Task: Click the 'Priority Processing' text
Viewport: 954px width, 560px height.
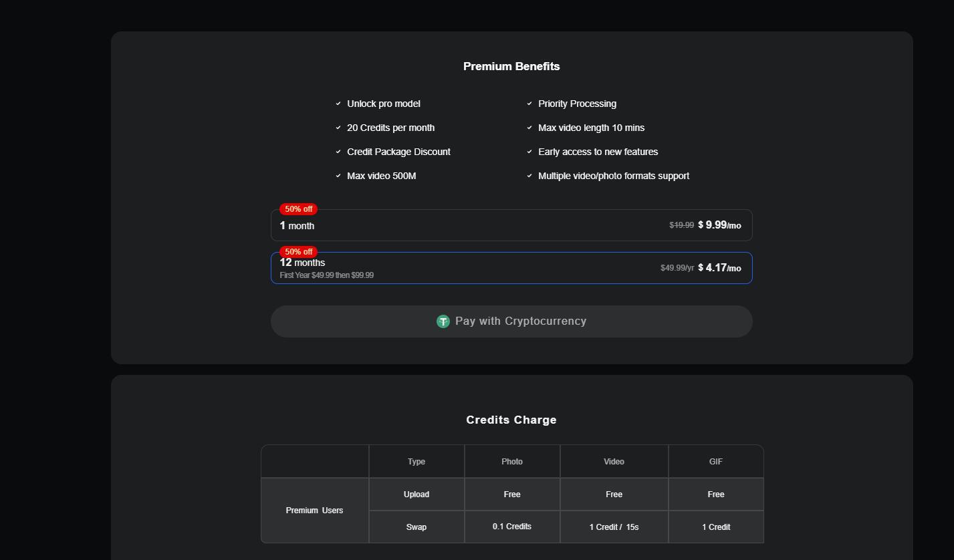Action: click(577, 104)
